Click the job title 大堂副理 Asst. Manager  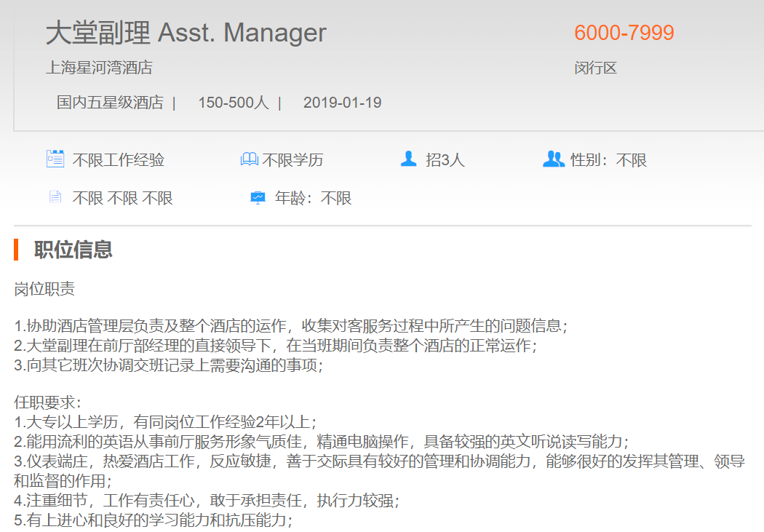186,33
